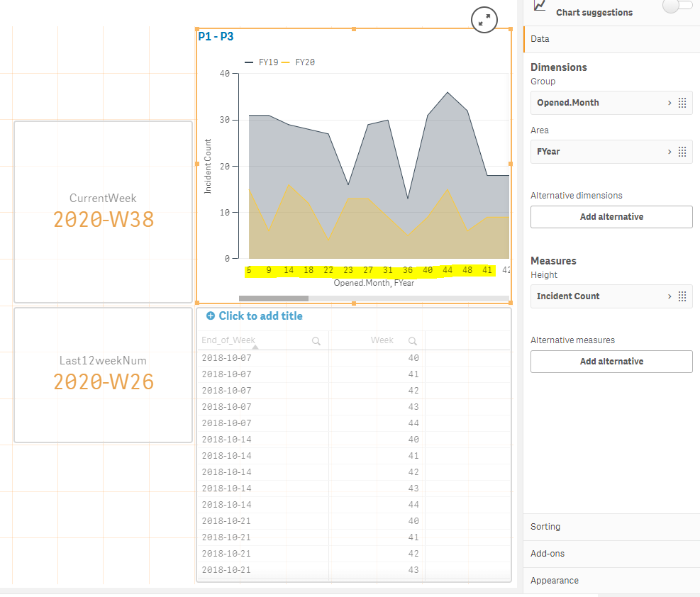
Task: Select the CurrentWeek KPI tile
Action: (103, 211)
